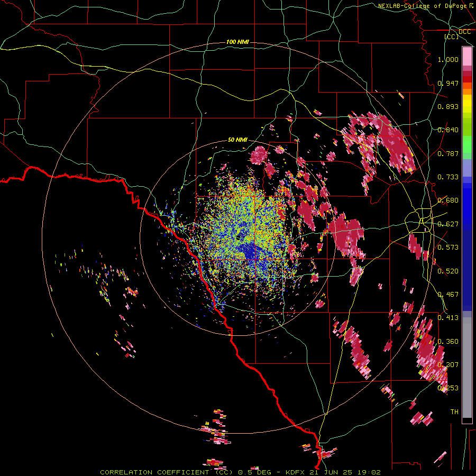Image resolution: width=476 pixels, height=476 pixels.
Task: Select the 0.360 legend value
Action: [448, 342]
